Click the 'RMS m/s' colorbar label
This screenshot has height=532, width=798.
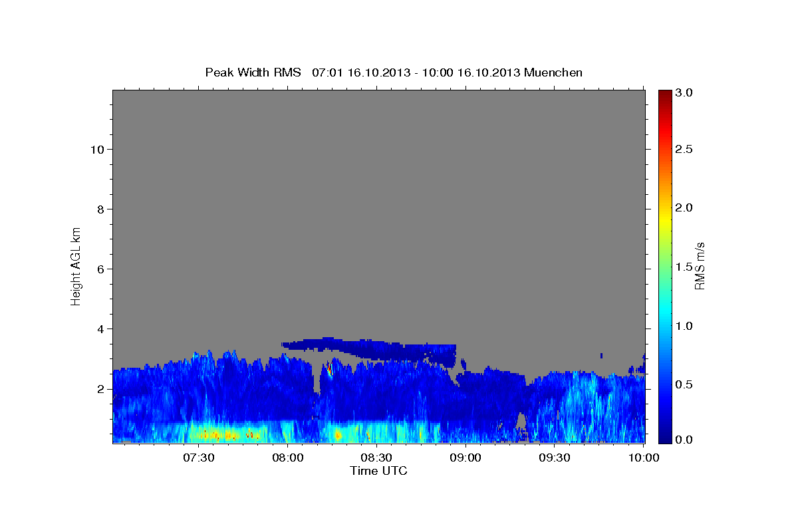(700, 267)
